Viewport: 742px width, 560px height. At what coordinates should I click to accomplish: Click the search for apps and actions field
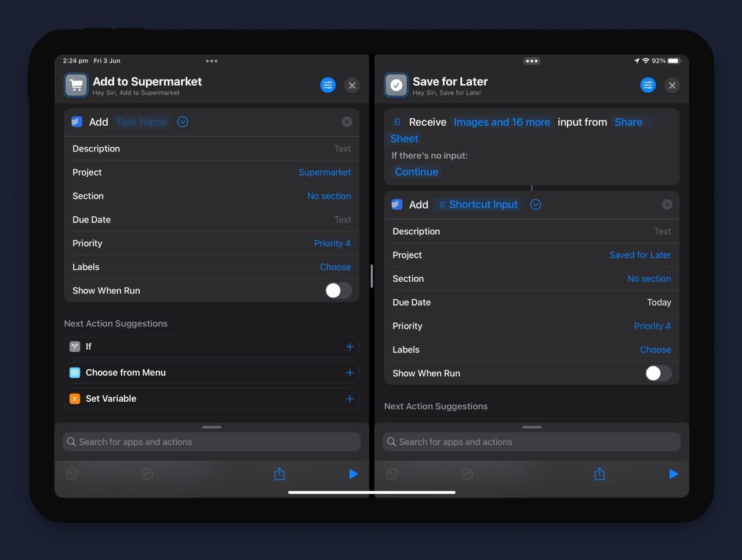point(211,442)
